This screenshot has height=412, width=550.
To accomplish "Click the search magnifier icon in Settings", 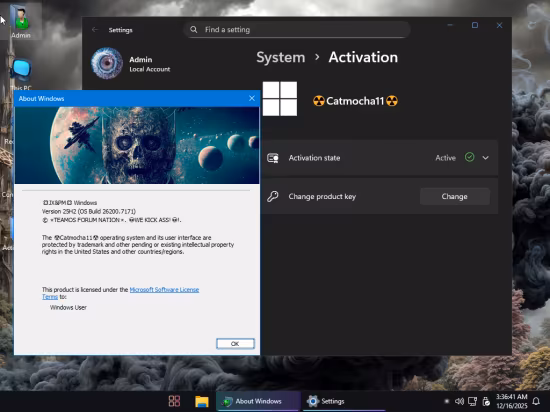I will pyautogui.click(x=194, y=29).
